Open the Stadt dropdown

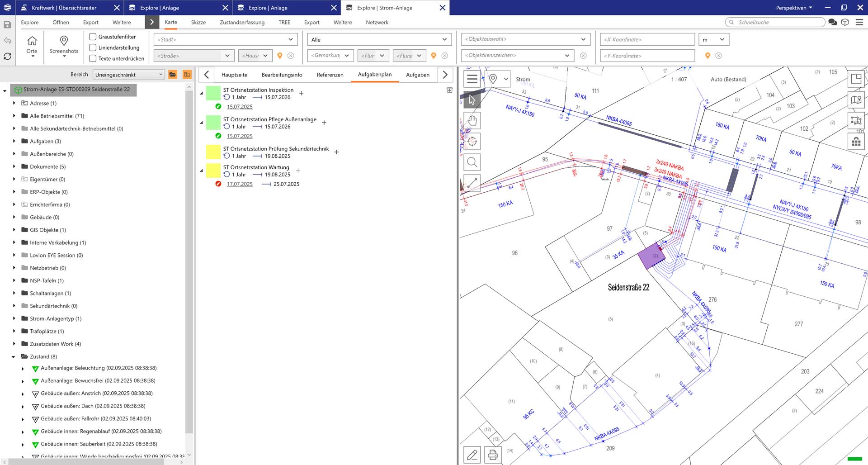pyautogui.click(x=226, y=39)
